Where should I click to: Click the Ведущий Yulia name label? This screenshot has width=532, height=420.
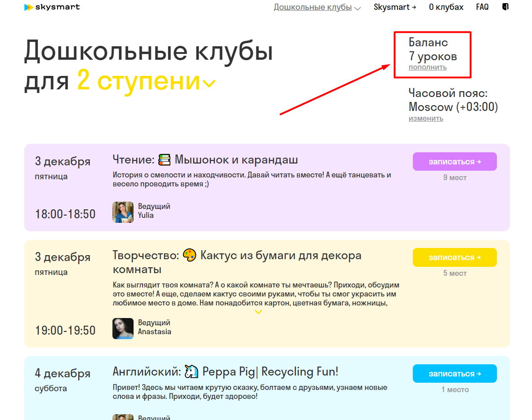(154, 211)
